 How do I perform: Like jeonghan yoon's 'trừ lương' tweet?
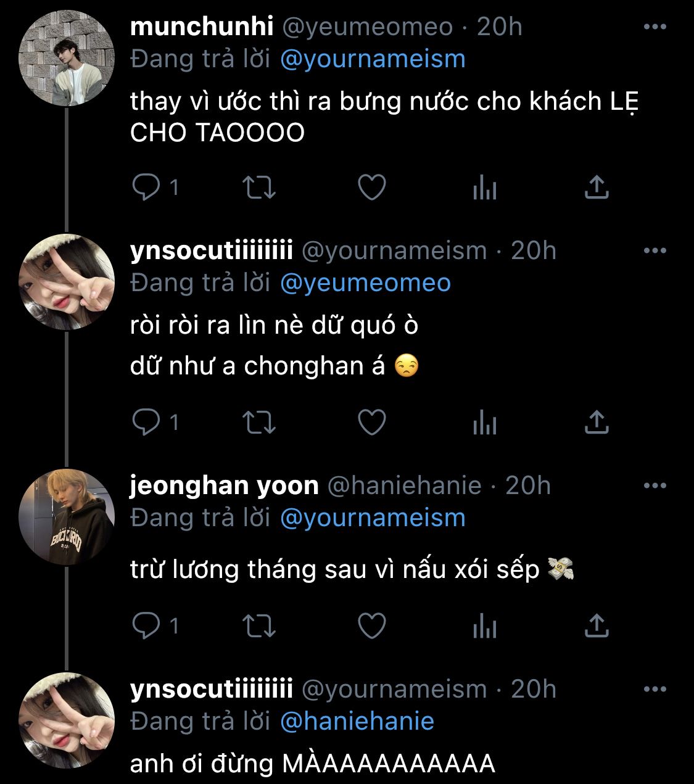click(x=372, y=626)
